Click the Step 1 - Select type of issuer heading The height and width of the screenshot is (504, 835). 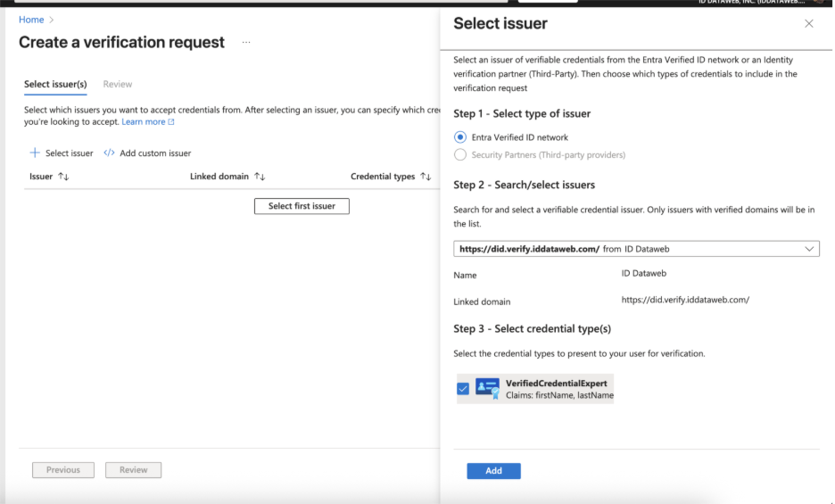522,113
